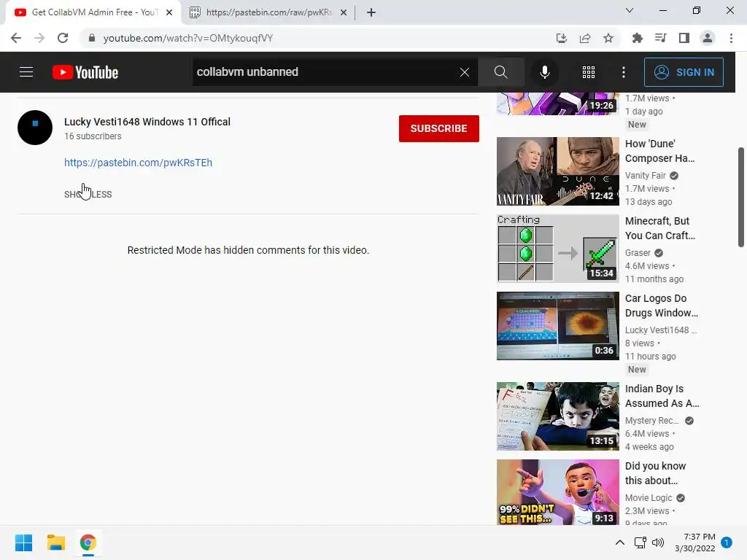Open the YouTube hamburger guide menu
Screen dimensions: 747x560
pos(26,72)
